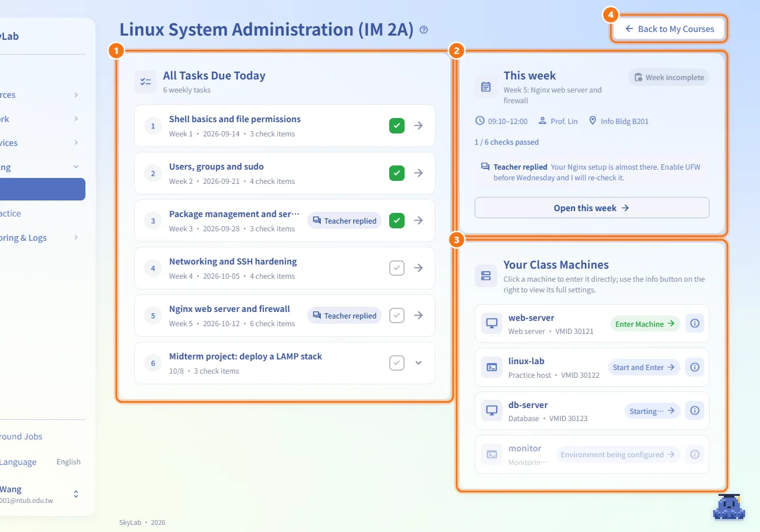The width and height of the screenshot is (760, 532).
Task: View db-server info button
Action: point(695,410)
